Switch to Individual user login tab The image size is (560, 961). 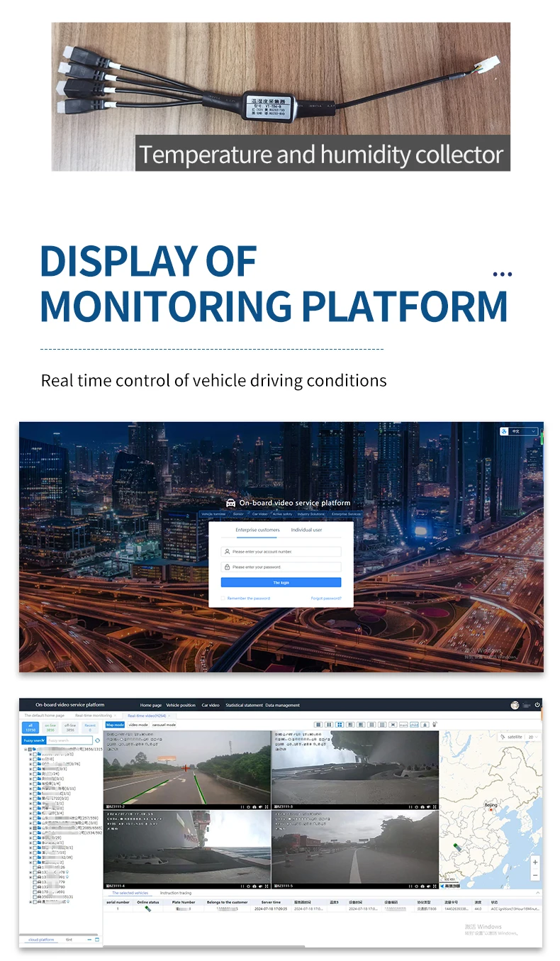click(x=306, y=530)
